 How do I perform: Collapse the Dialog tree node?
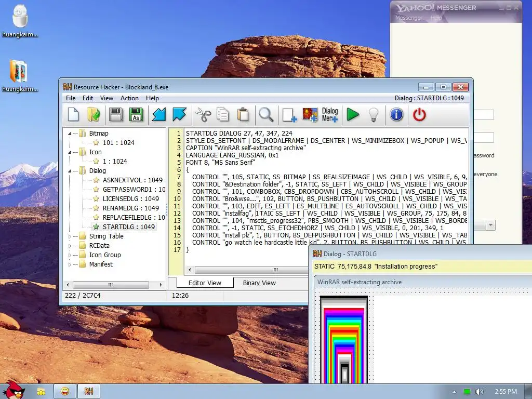pyautogui.click(x=70, y=171)
